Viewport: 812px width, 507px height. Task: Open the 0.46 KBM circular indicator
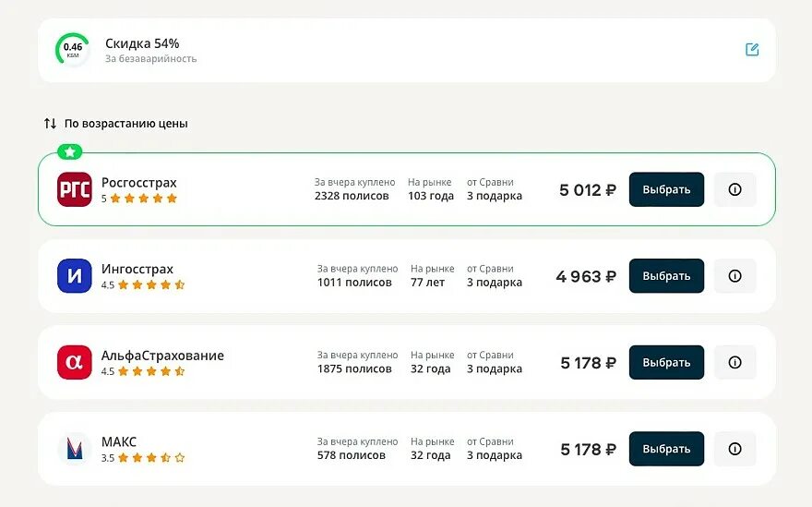click(73, 50)
